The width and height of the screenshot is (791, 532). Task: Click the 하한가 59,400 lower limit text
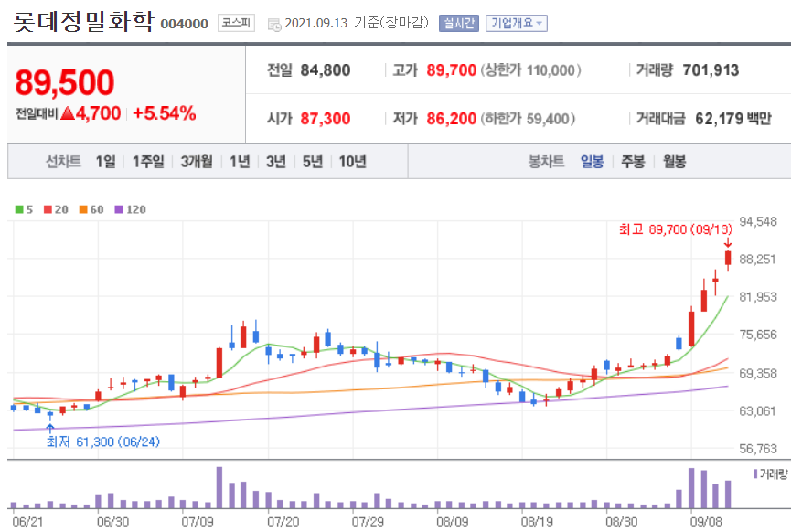[528, 119]
